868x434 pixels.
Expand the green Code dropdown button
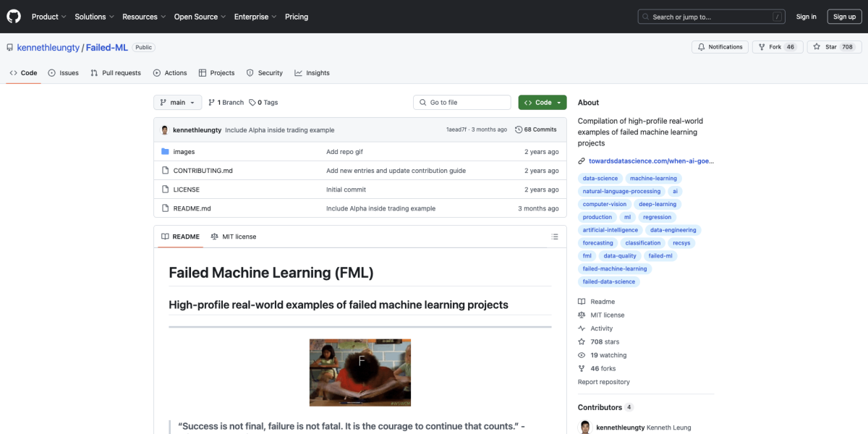tap(542, 103)
